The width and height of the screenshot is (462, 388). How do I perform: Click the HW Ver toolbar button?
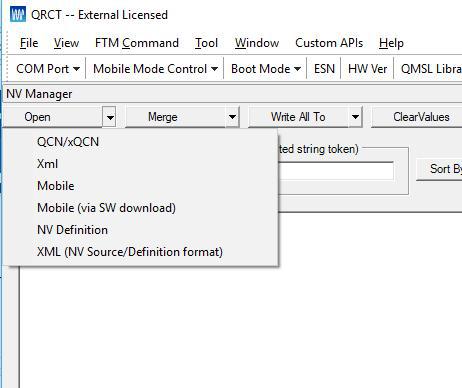pyautogui.click(x=367, y=69)
